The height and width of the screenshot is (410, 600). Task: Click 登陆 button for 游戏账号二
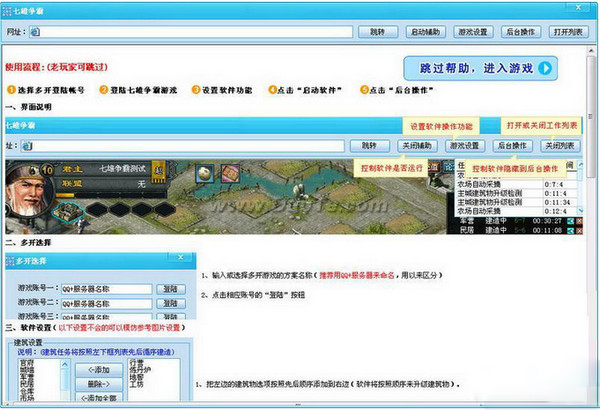pyautogui.click(x=171, y=304)
